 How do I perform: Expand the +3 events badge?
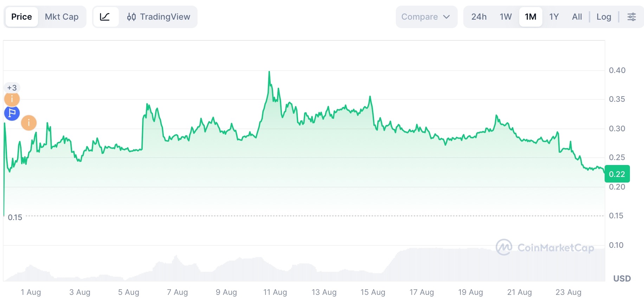tap(12, 88)
